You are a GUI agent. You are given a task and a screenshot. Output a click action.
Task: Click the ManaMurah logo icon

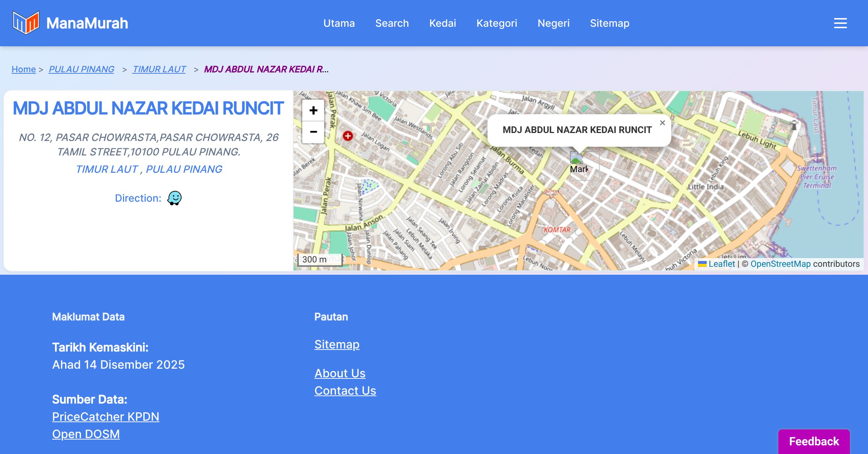pos(26,23)
